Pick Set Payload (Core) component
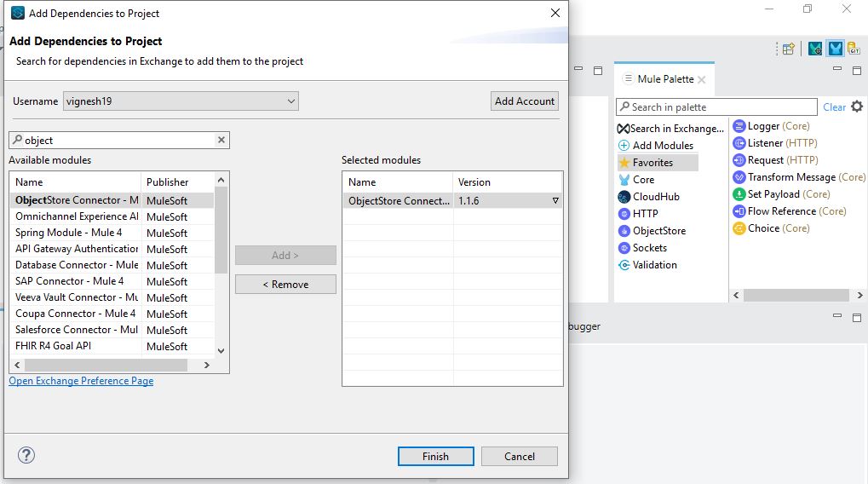This screenshot has height=484, width=868. 782,194
